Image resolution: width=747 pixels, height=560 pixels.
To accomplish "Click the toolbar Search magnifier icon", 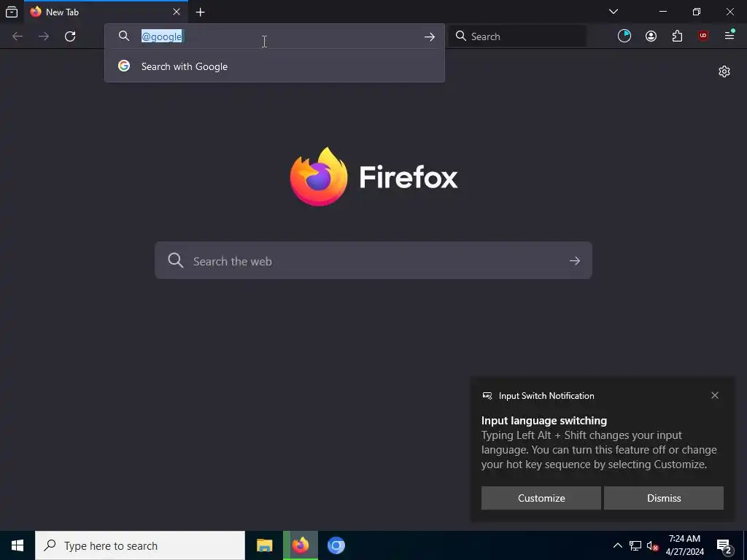I will (x=461, y=36).
